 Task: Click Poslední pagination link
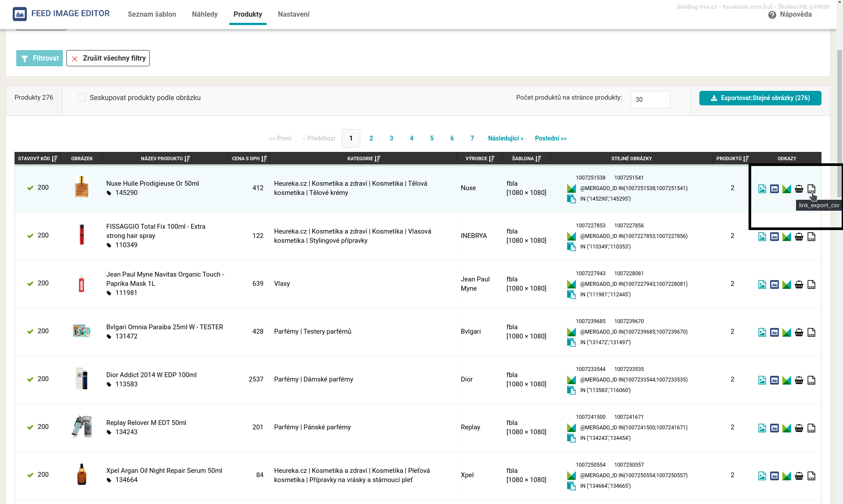[551, 138]
